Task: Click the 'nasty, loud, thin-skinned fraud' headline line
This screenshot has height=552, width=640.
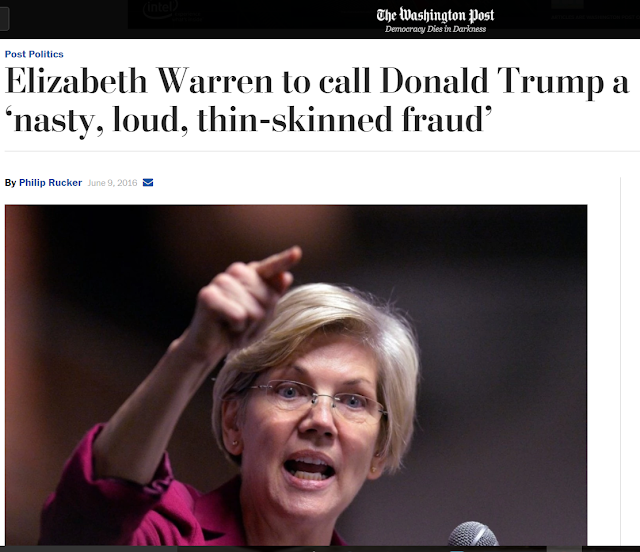Action: 248,120
